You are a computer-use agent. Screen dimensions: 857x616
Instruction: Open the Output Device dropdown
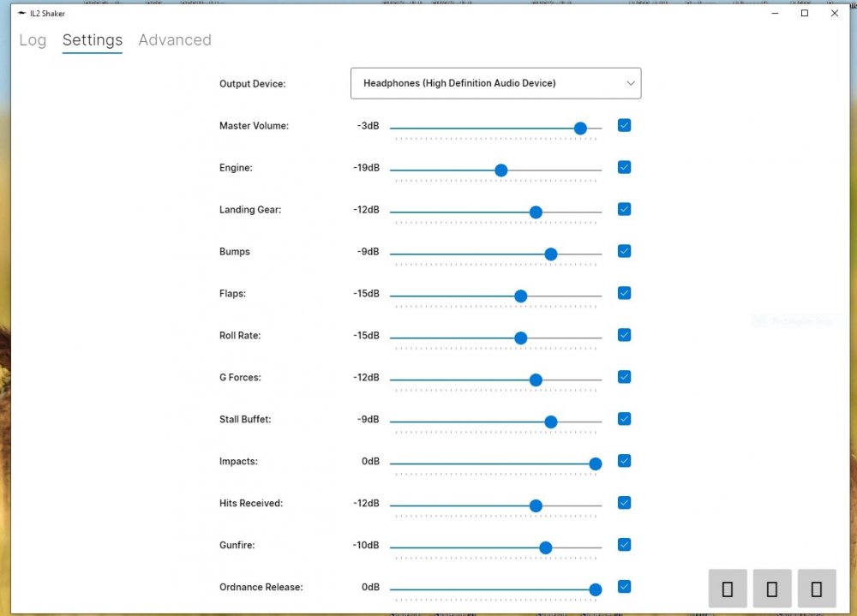coord(495,83)
